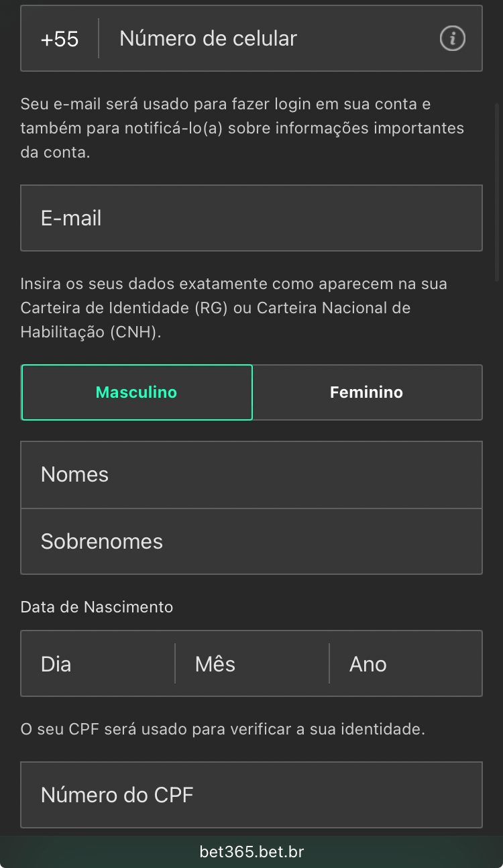Click the info icon beside Número de celular
The width and height of the screenshot is (503, 868).
tap(452, 39)
